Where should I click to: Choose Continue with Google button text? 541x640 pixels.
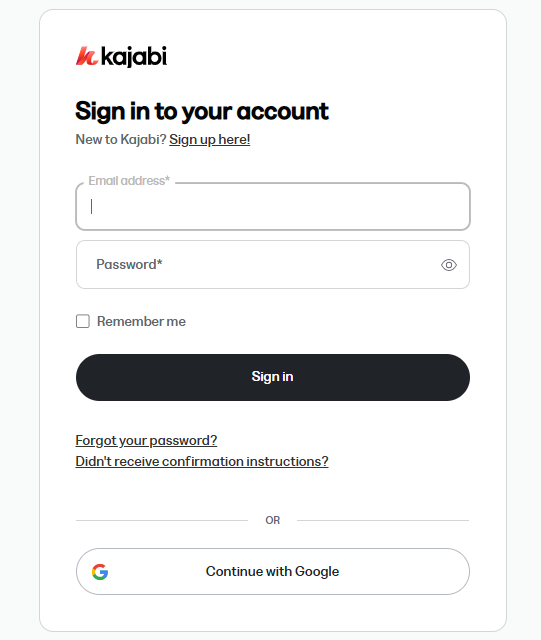pos(272,571)
